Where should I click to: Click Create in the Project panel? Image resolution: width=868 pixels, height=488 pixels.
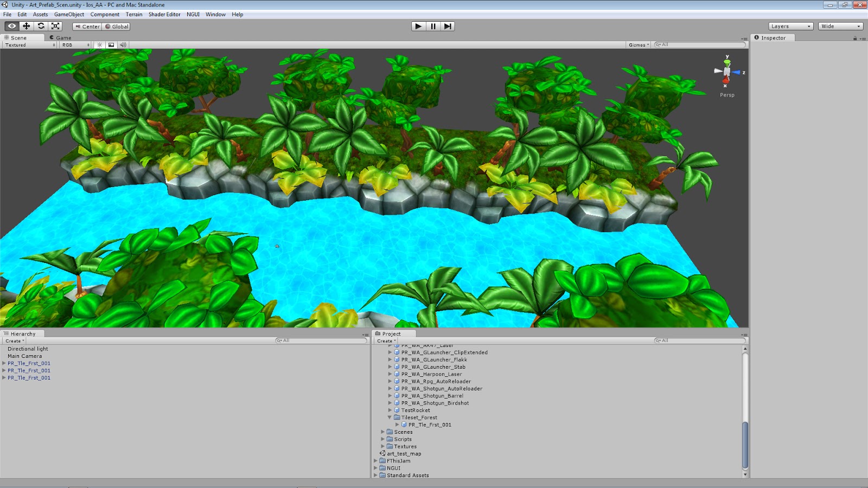pyautogui.click(x=385, y=341)
